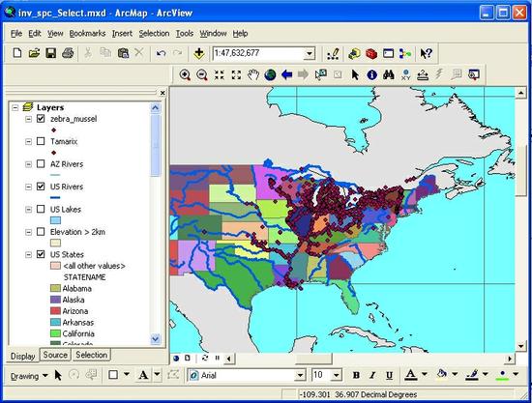Pause map drawing
Image resolution: width=532 pixels, height=403 pixels.
[x=217, y=358]
